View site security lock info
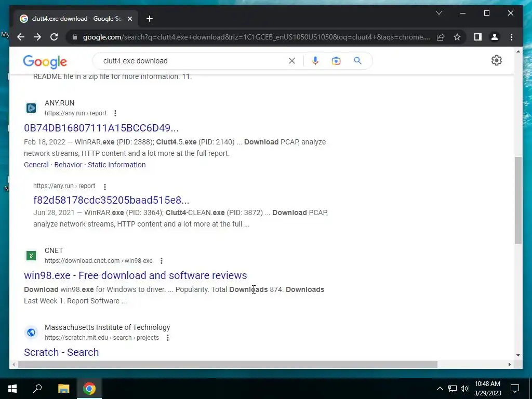The width and height of the screenshot is (532, 399). (x=75, y=37)
